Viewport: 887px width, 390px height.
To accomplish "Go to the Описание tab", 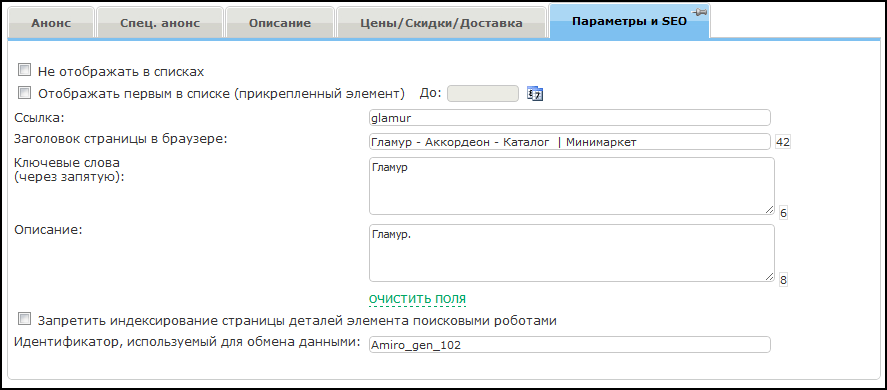I will point(280,23).
